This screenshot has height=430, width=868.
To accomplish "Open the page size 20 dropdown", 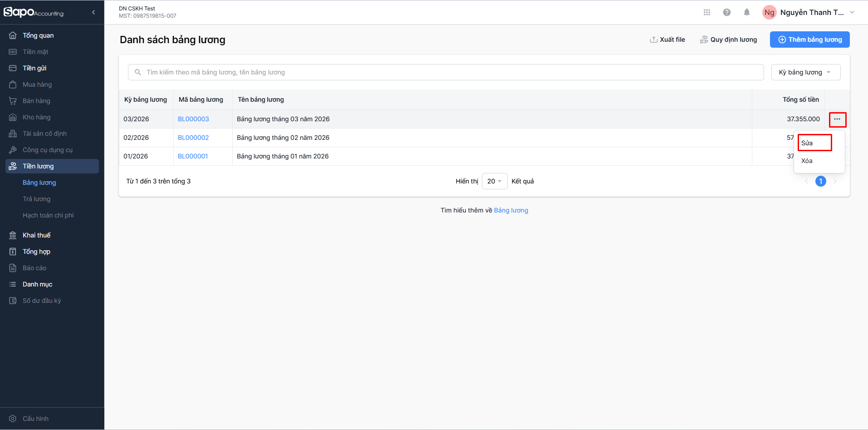I will point(494,181).
